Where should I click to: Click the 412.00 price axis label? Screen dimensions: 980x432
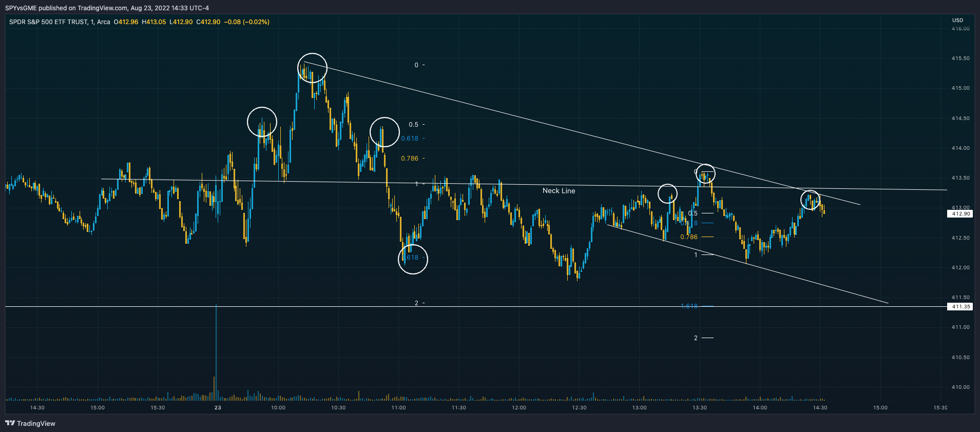[960, 268]
